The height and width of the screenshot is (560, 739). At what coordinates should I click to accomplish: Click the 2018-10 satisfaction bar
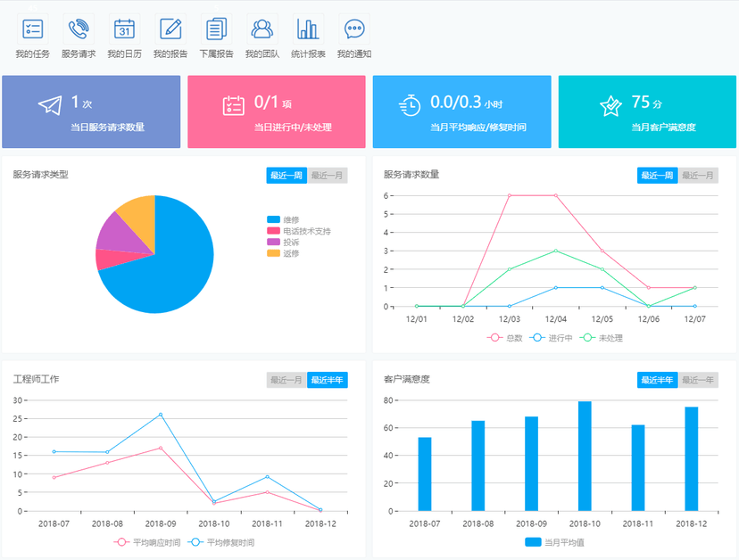tap(585, 456)
